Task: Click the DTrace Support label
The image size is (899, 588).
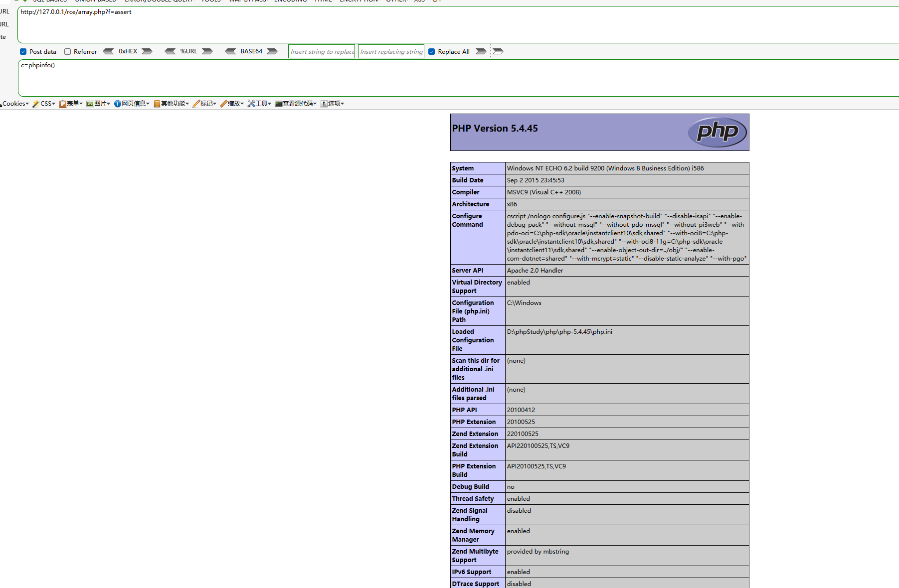Action: pos(476,584)
